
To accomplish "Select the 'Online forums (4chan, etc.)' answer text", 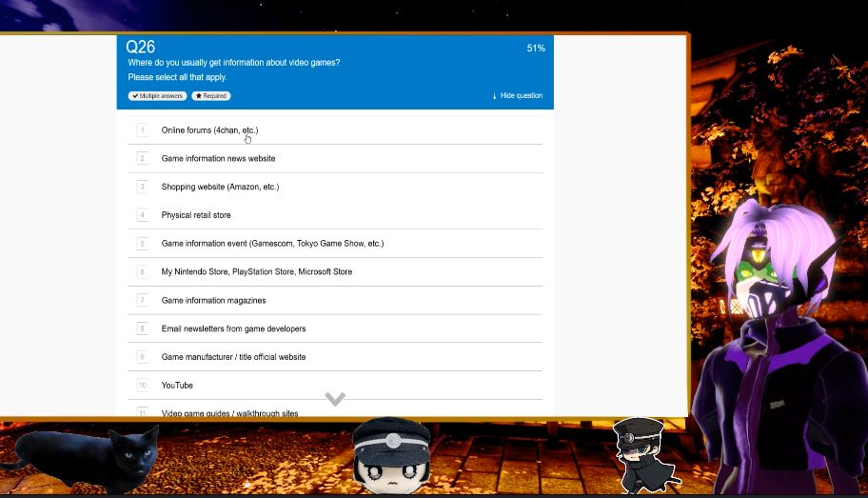I will tap(209, 130).
